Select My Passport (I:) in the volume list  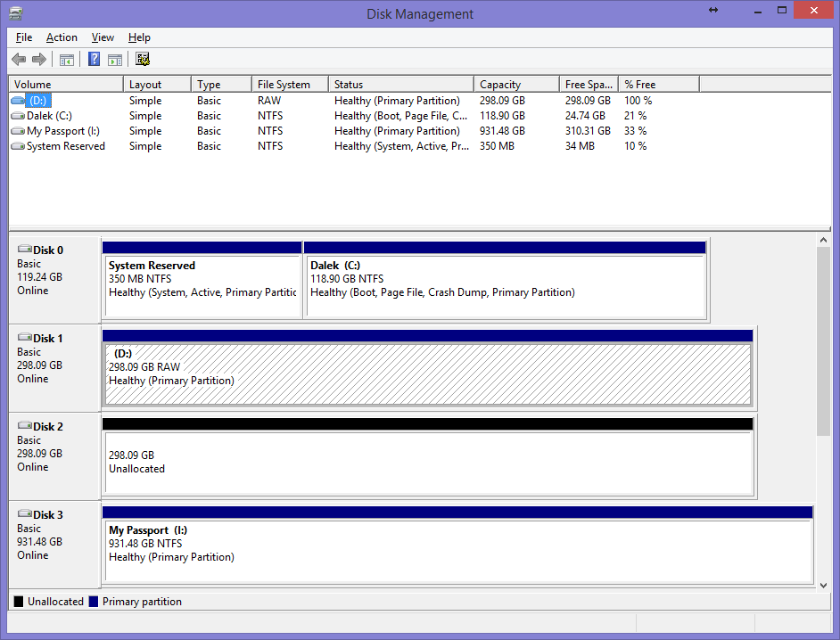(x=63, y=131)
